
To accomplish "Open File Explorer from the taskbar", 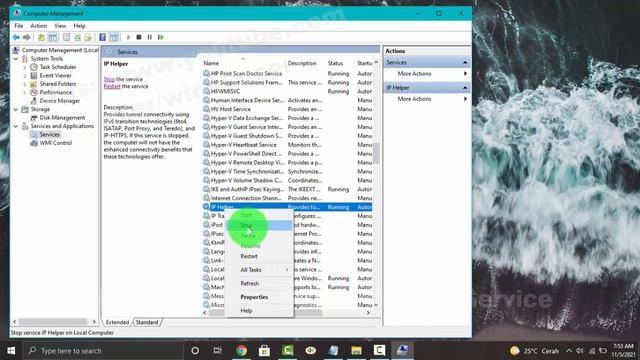I will [356, 351].
